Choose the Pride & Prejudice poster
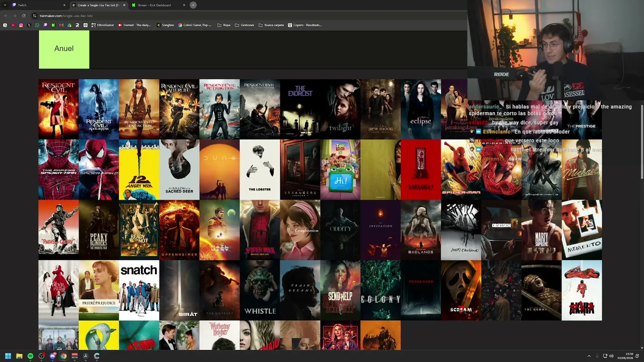The width and height of the screenshot is (644, 362). point(99,290)
